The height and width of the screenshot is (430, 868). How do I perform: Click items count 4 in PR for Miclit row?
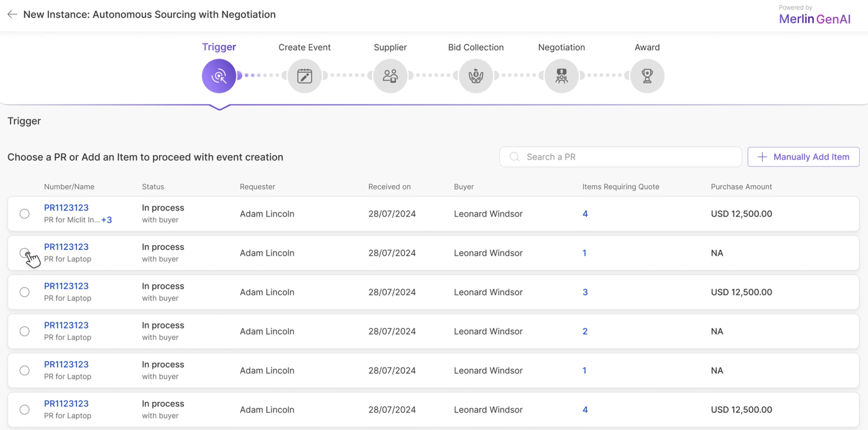[x=585, y=214]
